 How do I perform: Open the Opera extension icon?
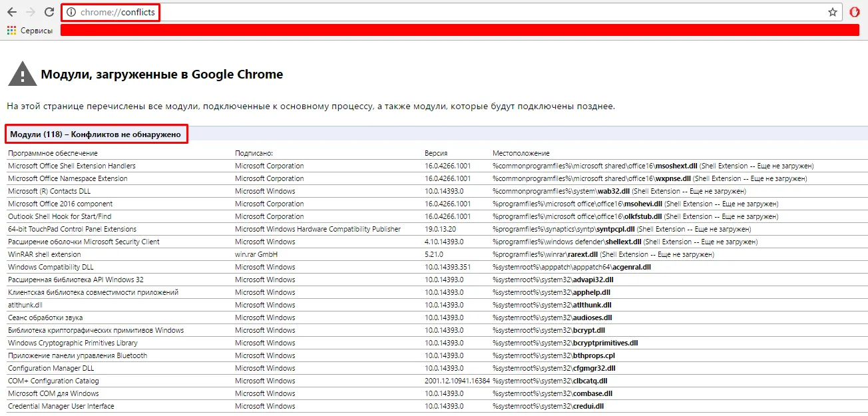point(855,12)
